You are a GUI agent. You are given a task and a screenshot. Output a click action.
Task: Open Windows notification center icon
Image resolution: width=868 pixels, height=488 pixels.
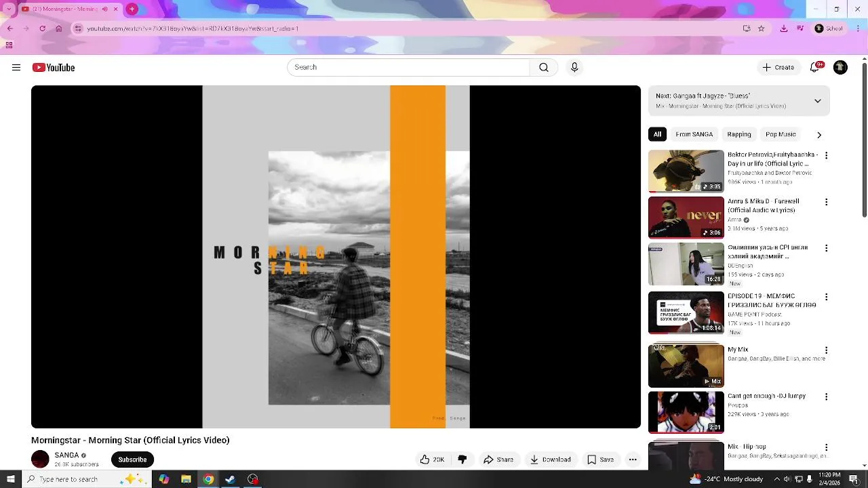point(855,479)
